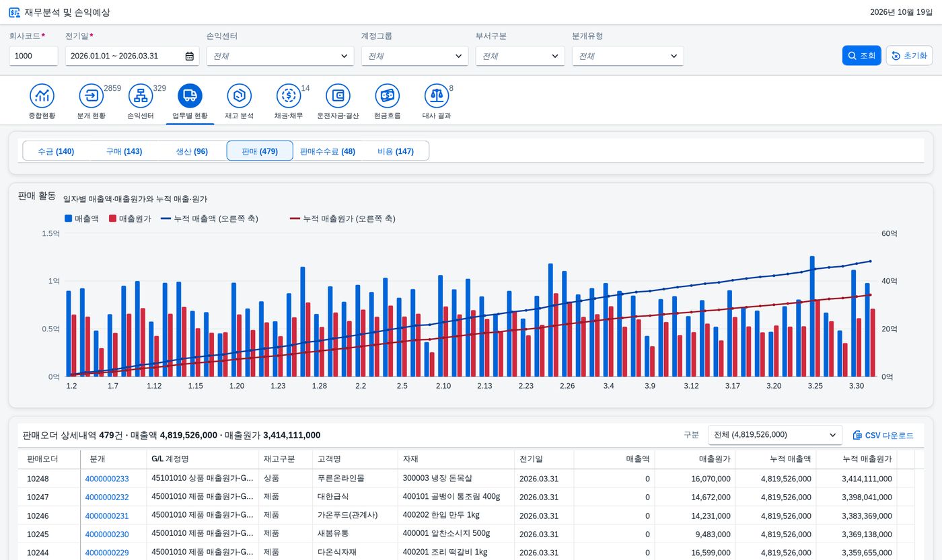Switch to the 구매 (143) tab
The height and width of the screenshot is (560, 942).
pyautogui.click(x=124, y=151)
